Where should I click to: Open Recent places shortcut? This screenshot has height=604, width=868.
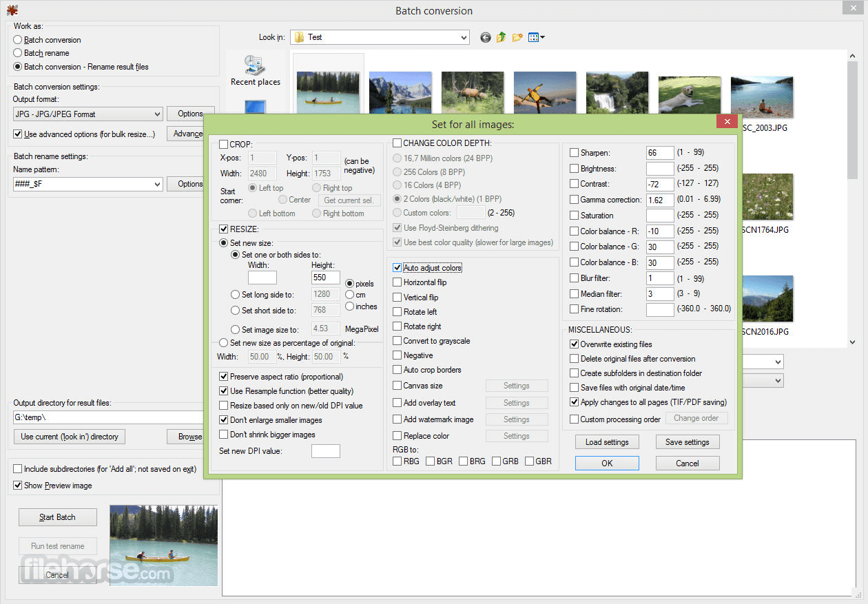click(256, 70)
